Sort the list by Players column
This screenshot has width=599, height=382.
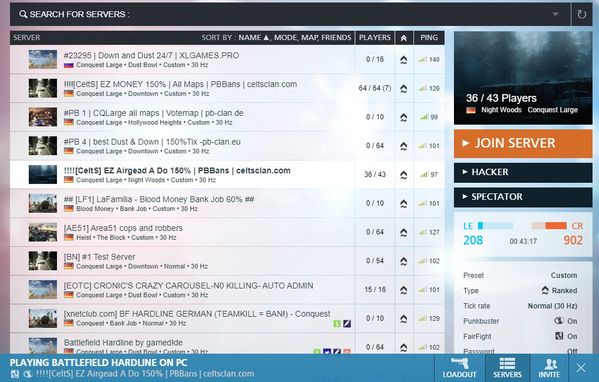tap(374, 37)
